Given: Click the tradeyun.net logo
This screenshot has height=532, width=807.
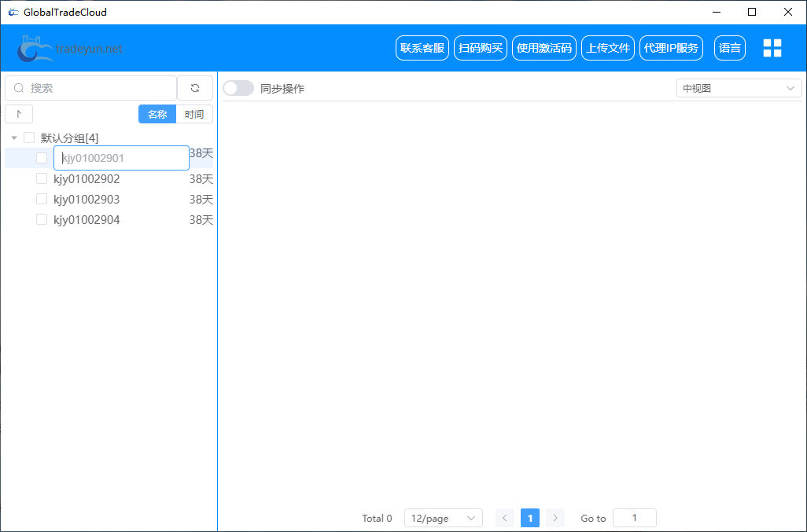Looking at the screenshot, I should click(71, 49).
